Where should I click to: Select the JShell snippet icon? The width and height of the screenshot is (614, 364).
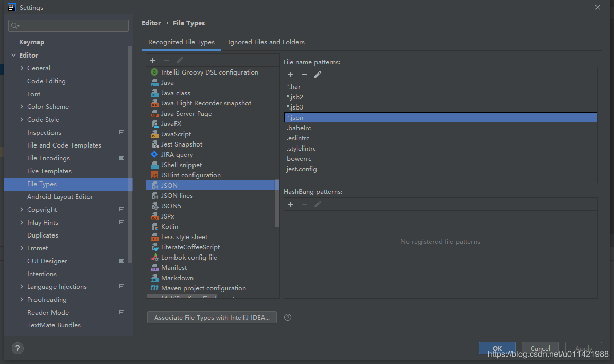[154, 165]
